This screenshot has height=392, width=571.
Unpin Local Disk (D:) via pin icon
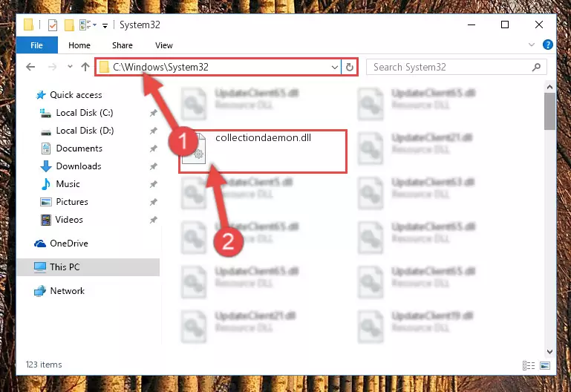pos(153,131)
